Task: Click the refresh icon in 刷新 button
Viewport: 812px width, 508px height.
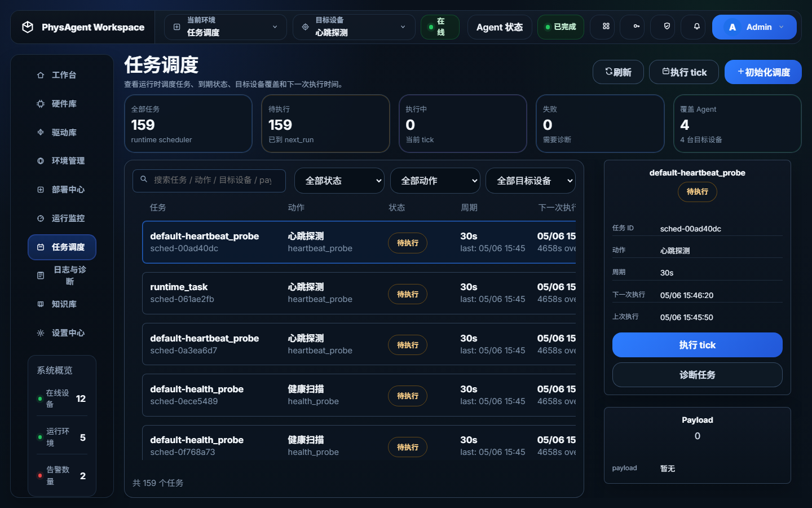Action: click(x=609, y=71)
